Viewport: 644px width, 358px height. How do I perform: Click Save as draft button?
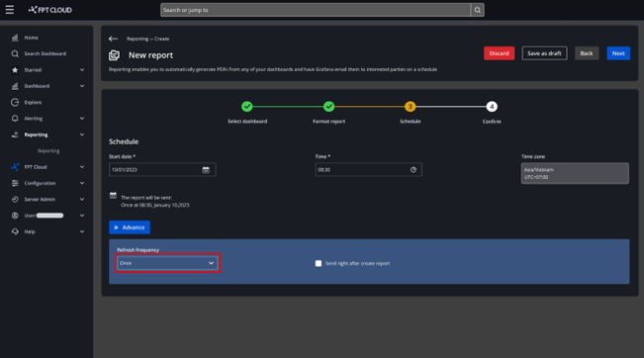click(544, 53)
